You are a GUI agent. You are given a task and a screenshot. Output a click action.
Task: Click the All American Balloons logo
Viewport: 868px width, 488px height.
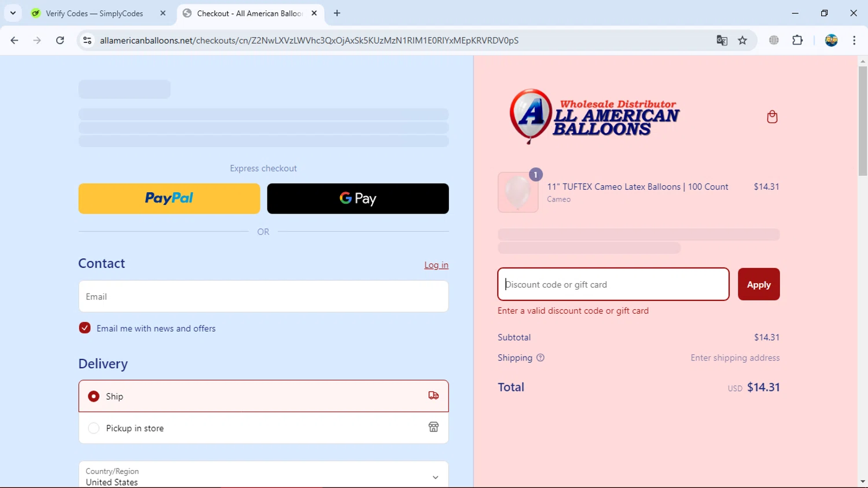coord(594,116)
